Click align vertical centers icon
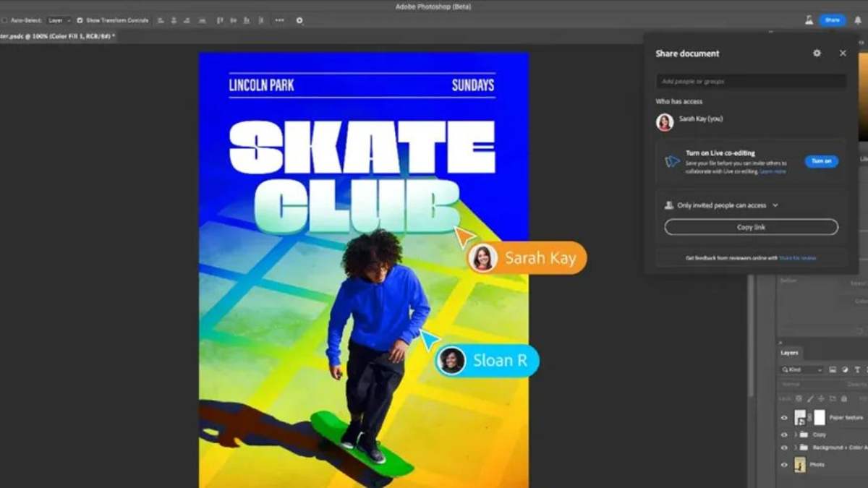868x488 pixels. point(233,20)
